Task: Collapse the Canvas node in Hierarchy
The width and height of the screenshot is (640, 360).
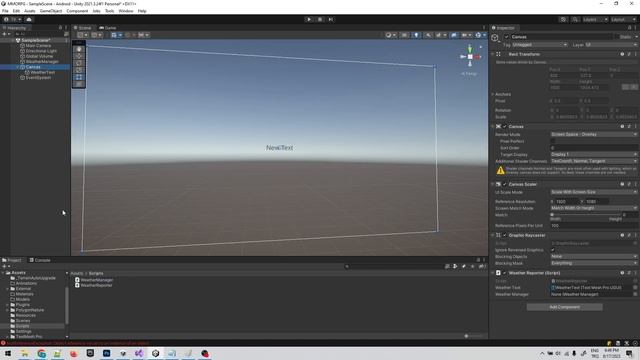Action: [18, 67]
